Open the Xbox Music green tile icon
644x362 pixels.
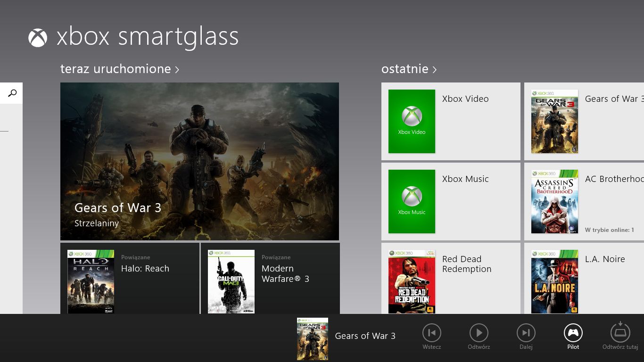pos(412,201)
